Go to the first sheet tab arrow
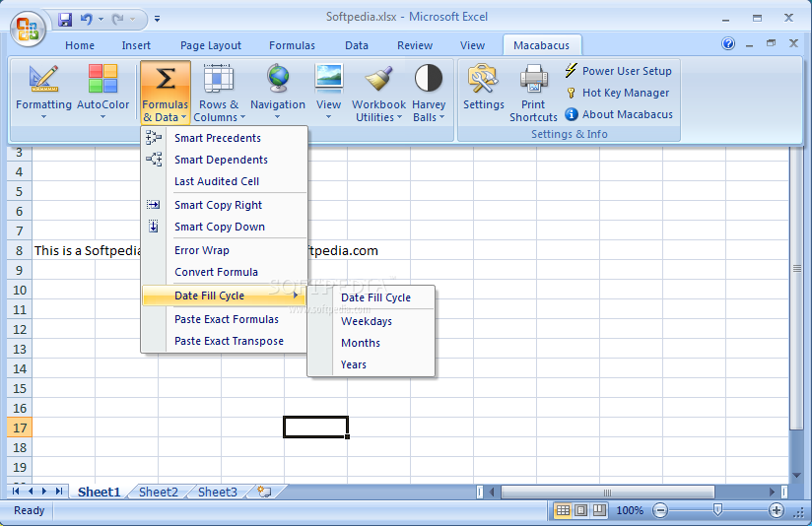The height and width of the screenshot is (526, 812). point(16,491)
